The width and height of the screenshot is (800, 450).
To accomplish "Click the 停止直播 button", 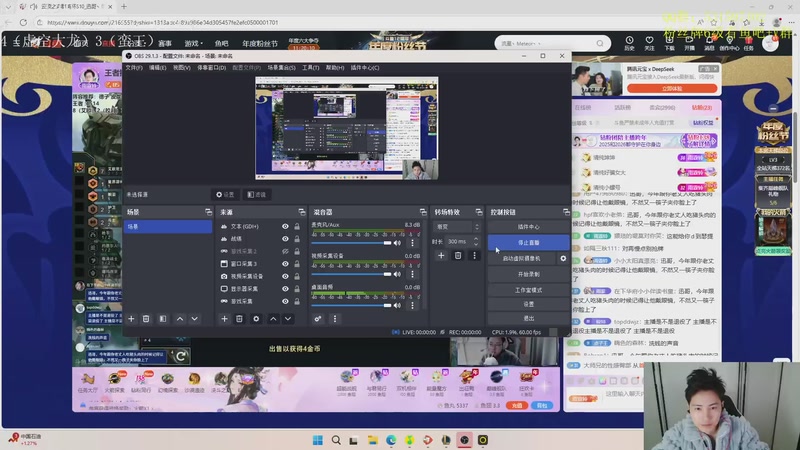I will click(x=529, y=243).
